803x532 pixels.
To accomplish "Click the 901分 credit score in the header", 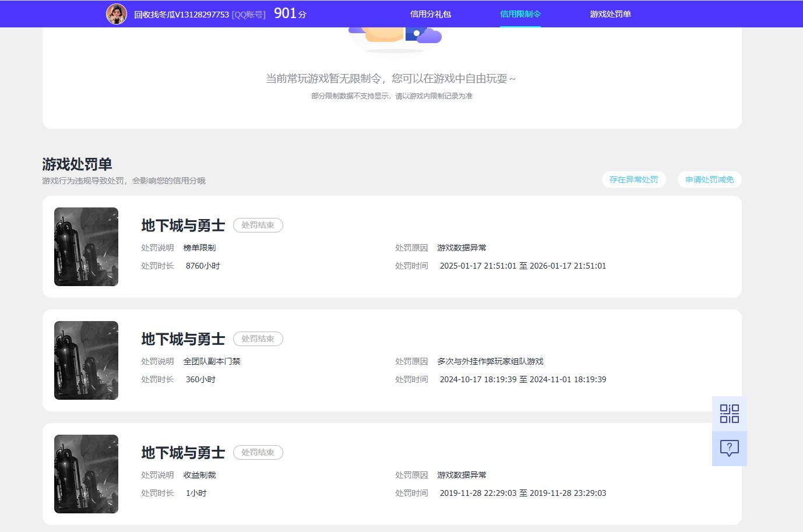I will (290, 13).
